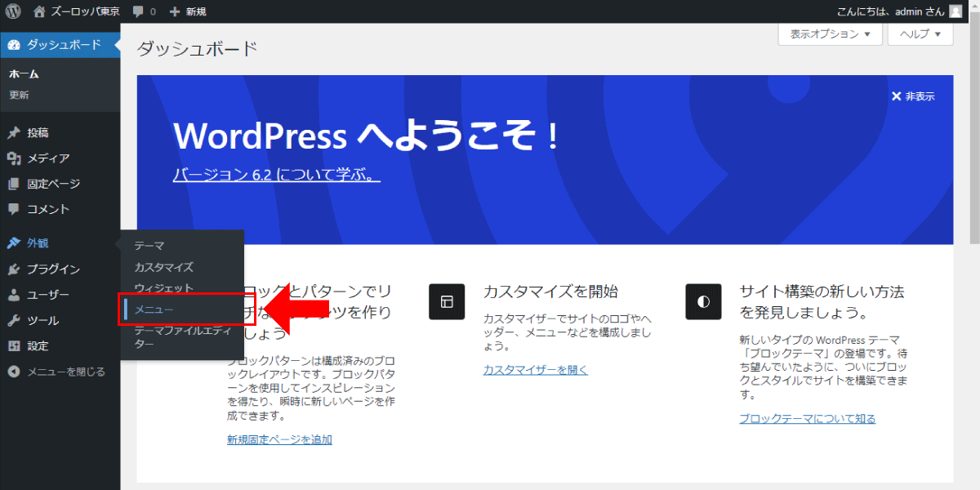Click the admin avatar thumbnail
Screen dimensions: 980x490
955,11
